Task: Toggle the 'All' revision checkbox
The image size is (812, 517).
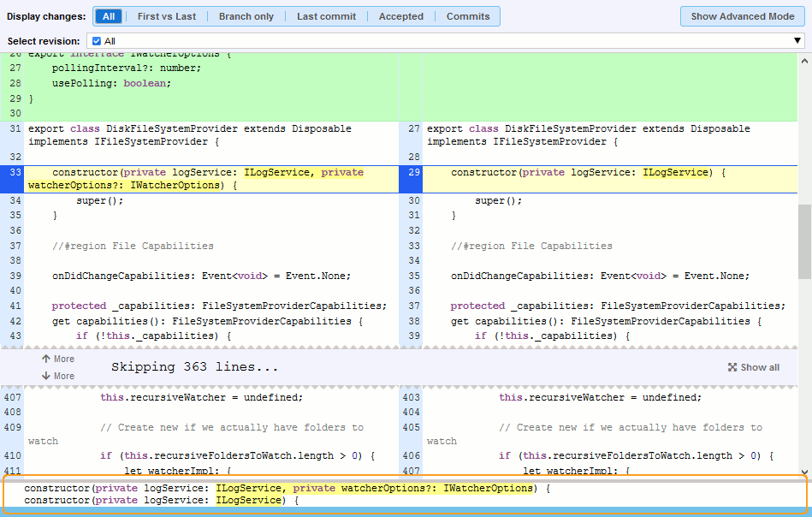Action: tap(97, 41)
